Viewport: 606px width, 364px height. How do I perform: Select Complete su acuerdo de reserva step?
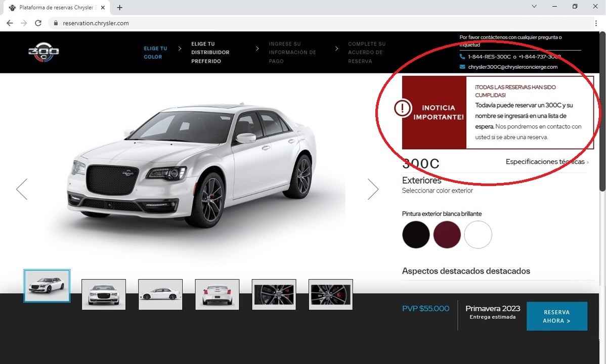(367, 53)
